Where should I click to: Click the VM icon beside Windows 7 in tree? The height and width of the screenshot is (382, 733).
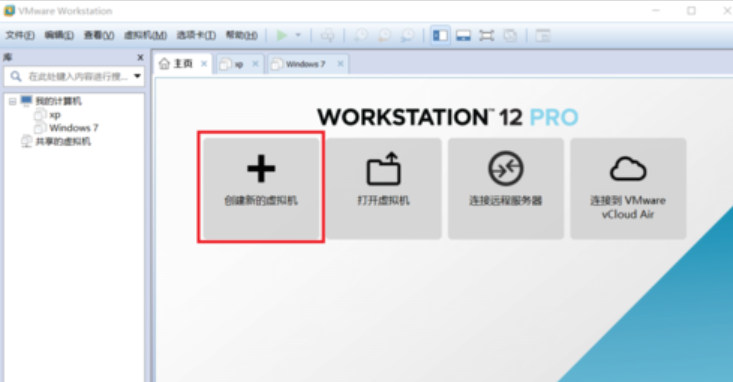[40, 128]
